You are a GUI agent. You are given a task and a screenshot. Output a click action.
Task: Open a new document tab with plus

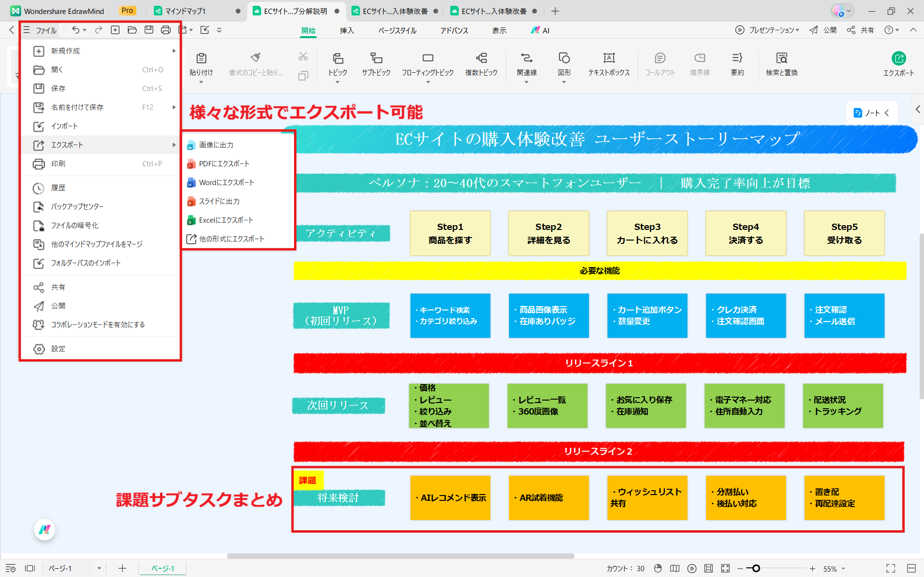pyautogui.click(x=555, y=11)
